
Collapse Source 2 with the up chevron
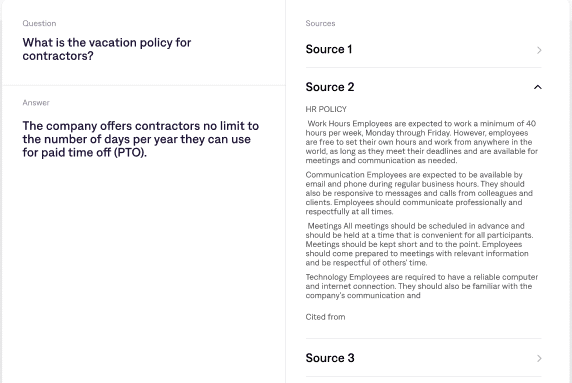[x=538, y=87]
